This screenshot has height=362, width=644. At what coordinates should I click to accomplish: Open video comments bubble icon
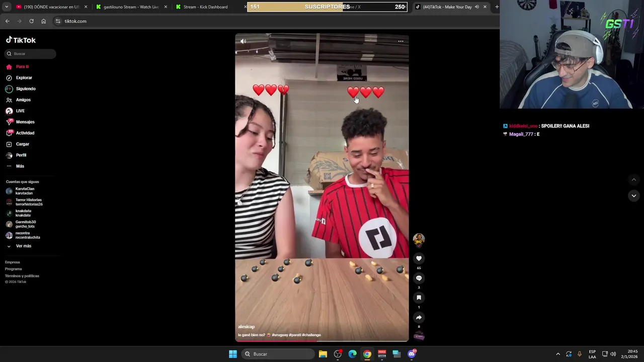(x=419, y=278)
